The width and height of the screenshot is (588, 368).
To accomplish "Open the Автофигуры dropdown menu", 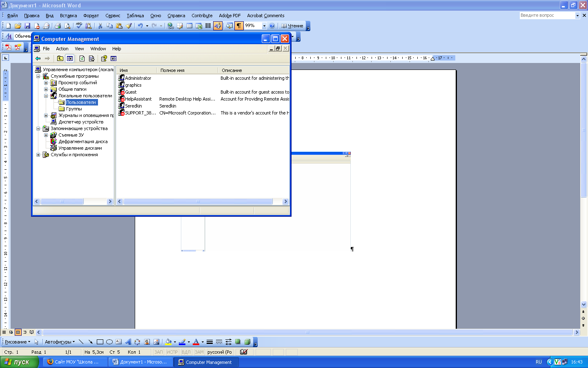I will click(x=60, y=342).
